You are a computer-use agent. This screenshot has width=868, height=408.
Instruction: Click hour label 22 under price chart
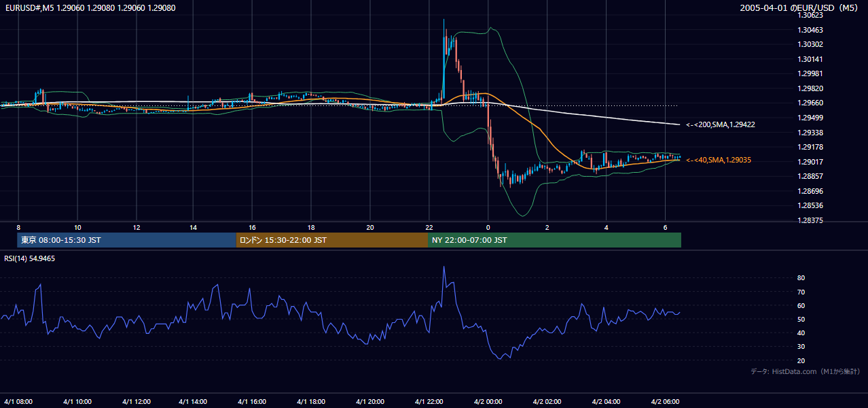429,227
